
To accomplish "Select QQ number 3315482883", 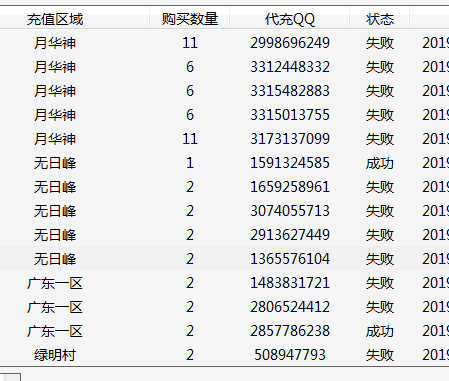I will click(x=290, y=91).
